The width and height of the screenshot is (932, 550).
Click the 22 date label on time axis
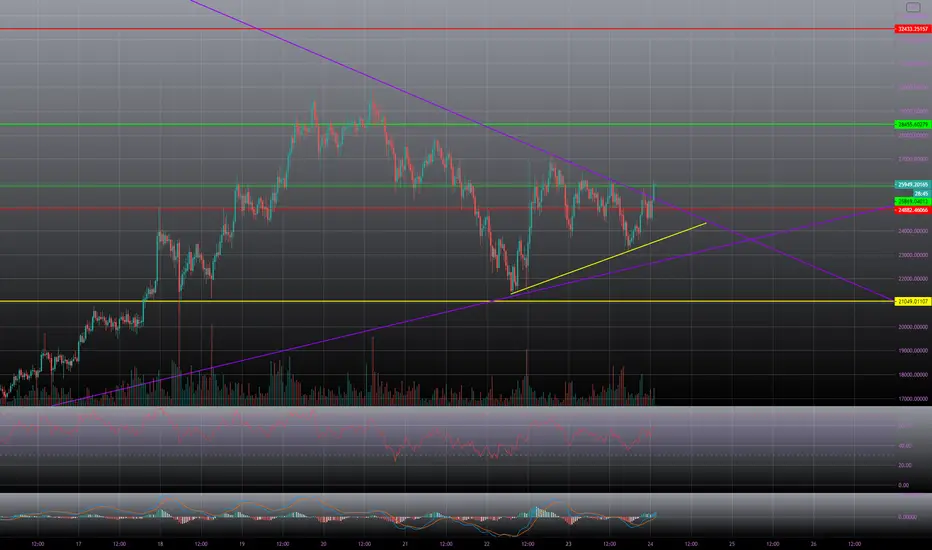[487, 543]
